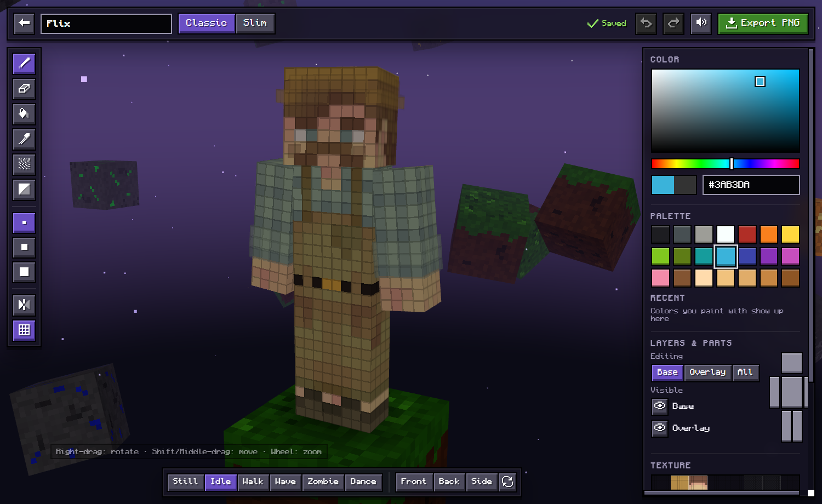Choose the largest brush size
The image size is (822, 504).
pos(24,272)
